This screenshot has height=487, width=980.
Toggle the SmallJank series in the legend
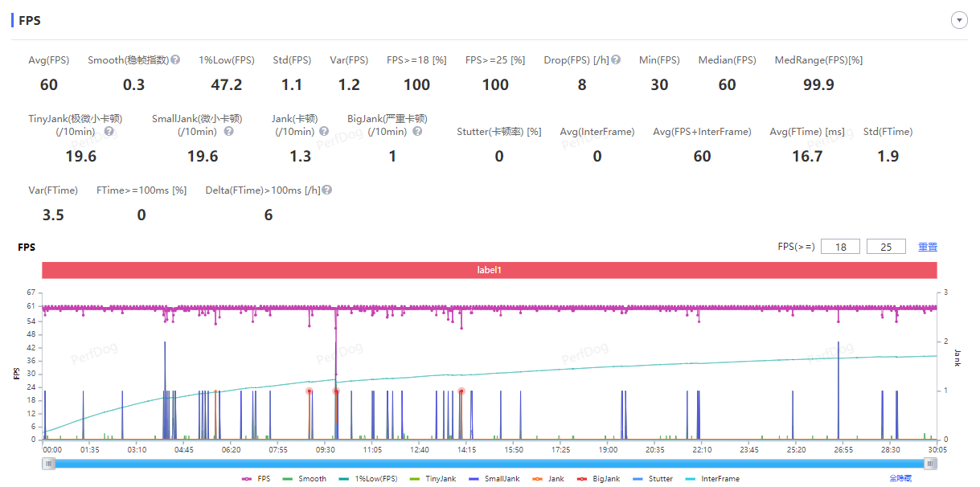point(494,479)
